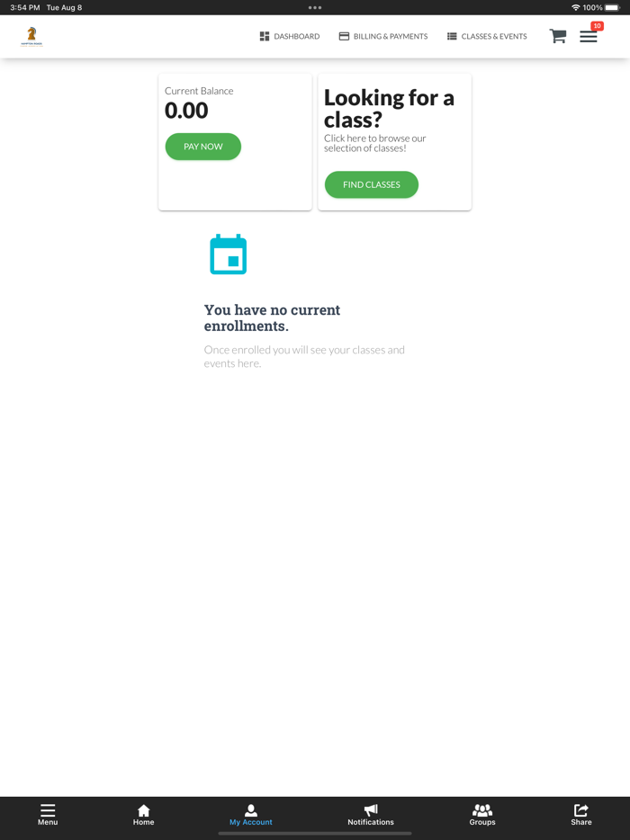Tap the three dots multitasking control
Image resolution: width=630 pixels, height=840 pixels.
pos(315,7)
